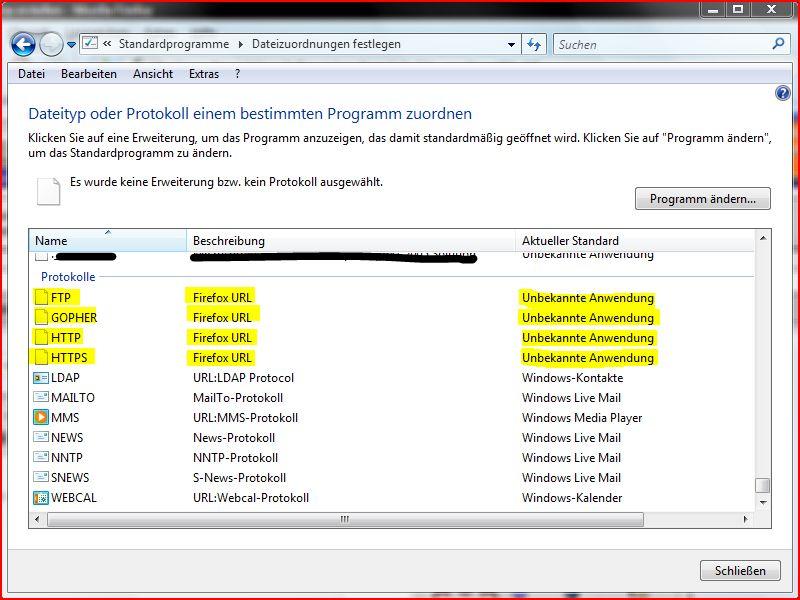Click Programm ändern... button
The height and width of the screenshot is (600, 800).
coord(703,198)
